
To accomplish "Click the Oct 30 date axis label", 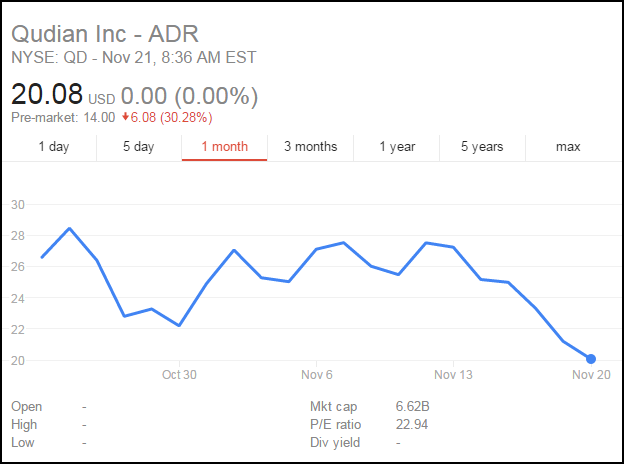I will (179, 375).
